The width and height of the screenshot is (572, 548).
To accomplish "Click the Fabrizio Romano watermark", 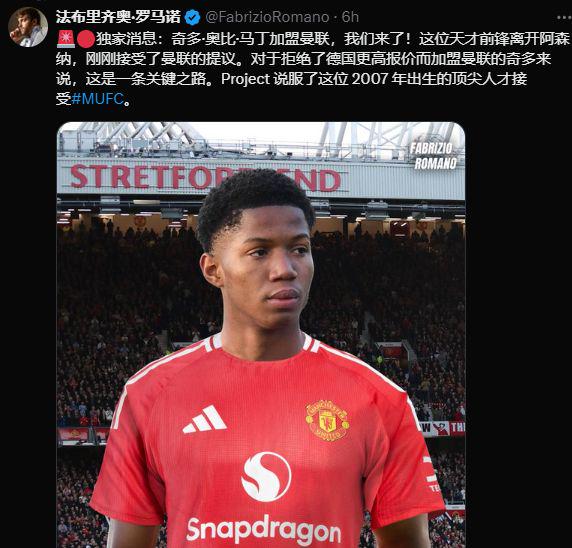I will tap(433, 156).
